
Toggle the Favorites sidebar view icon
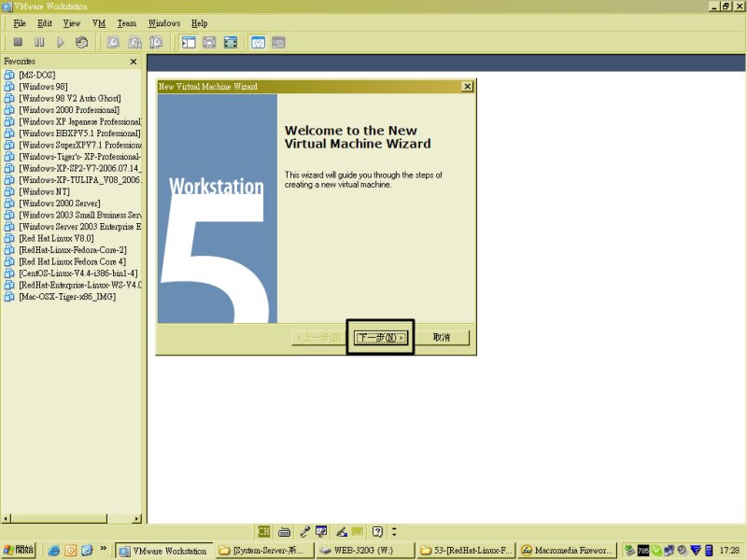(x=188, y=42)
